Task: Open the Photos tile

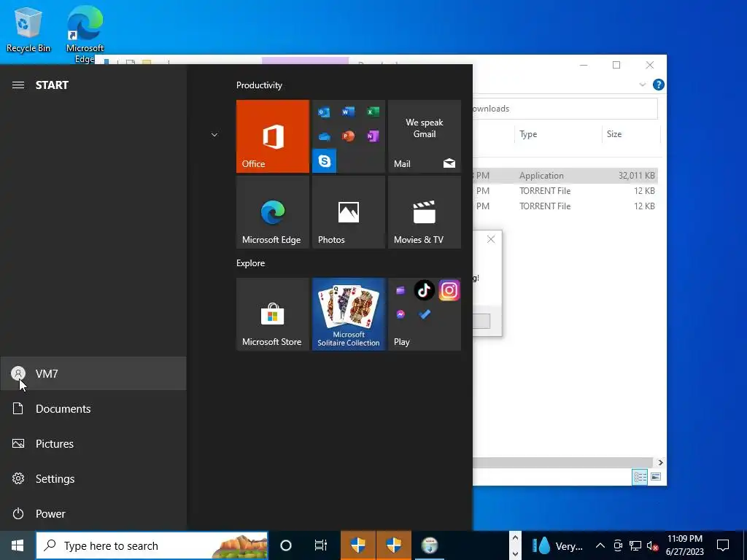Action: click(348, 212)
